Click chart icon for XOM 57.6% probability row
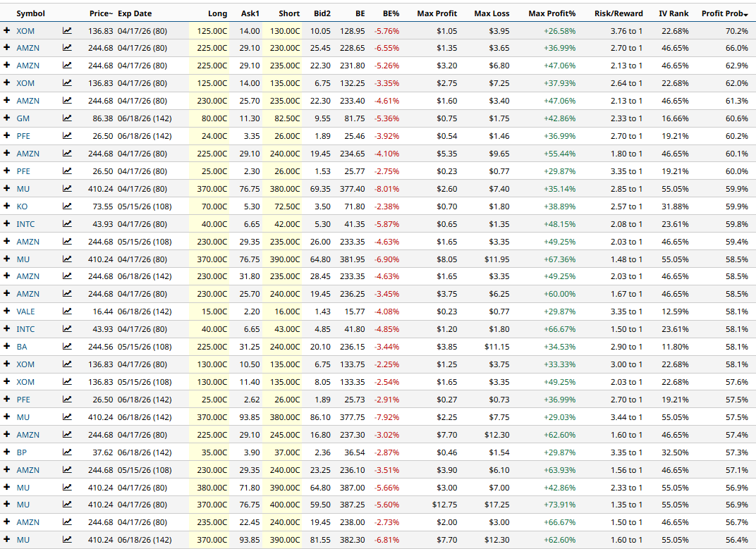Screen dimensions: 756x549 coord(67,382)
